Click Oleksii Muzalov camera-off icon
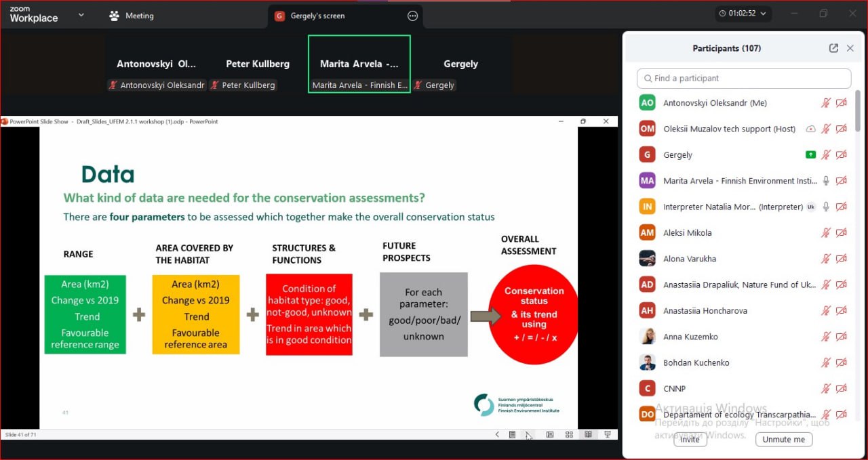Screen dimensions: 868x460 [842, 129]
